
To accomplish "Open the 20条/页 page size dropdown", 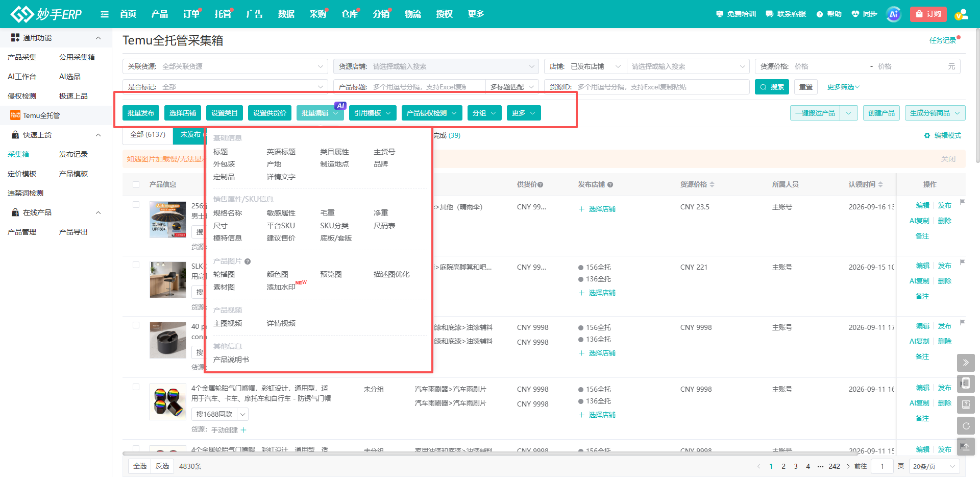I will pos(934,466).
